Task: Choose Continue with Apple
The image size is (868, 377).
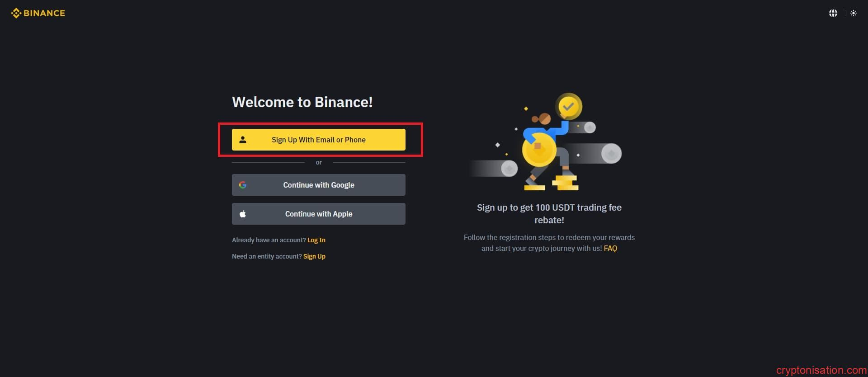Action: [318, 214]
